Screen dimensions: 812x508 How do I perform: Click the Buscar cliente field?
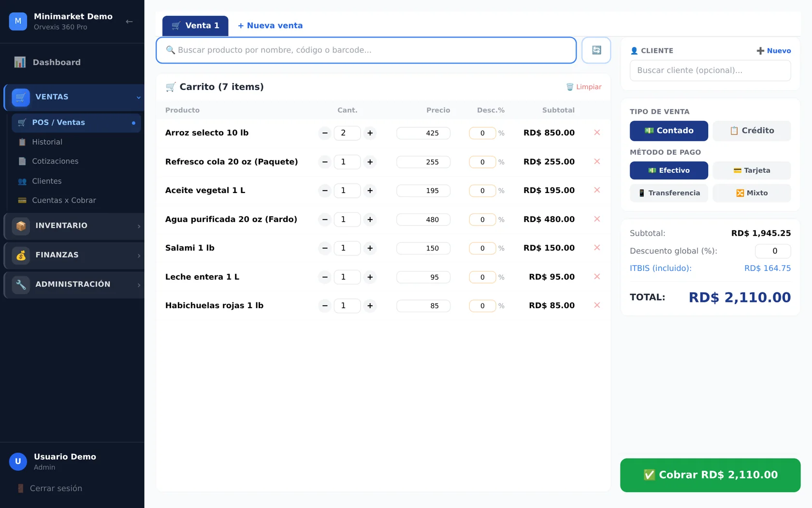coord(710,71)
